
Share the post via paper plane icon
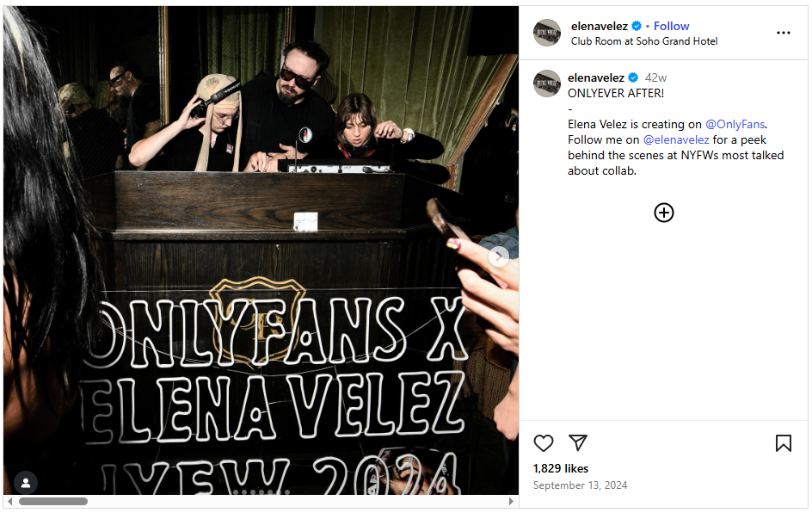click(577, 442)
